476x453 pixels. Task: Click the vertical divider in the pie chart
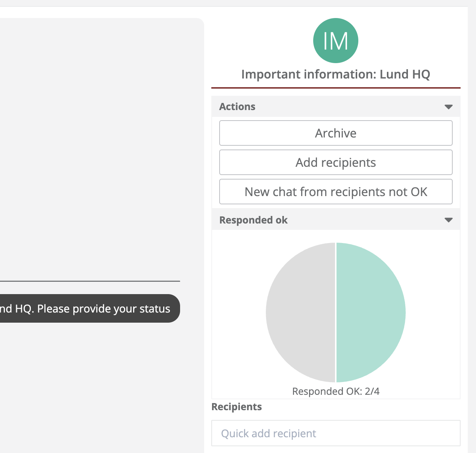[x=335, y=312]
